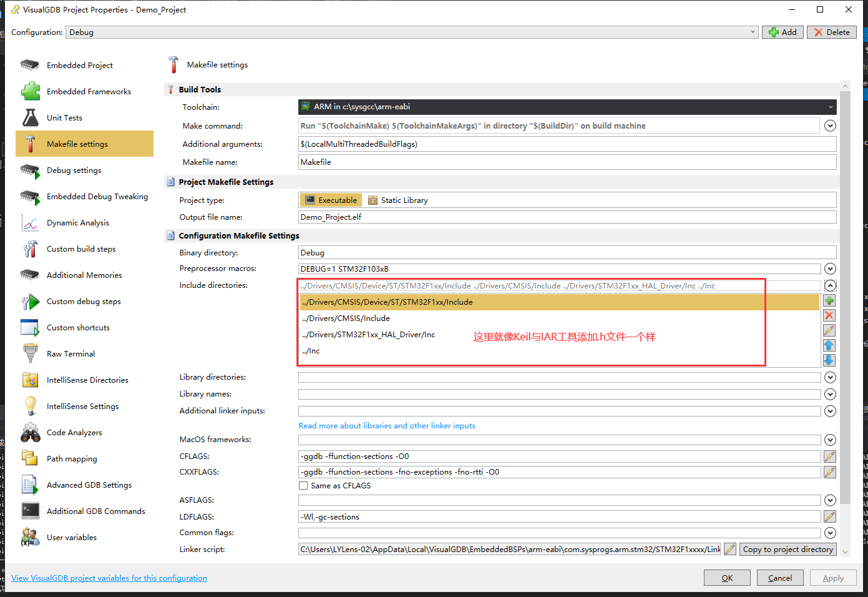Image resolution: width=868 pixels, height=597 pixels.
Task: Click the Custom debug steps play icon
Action: coord(30,301)
